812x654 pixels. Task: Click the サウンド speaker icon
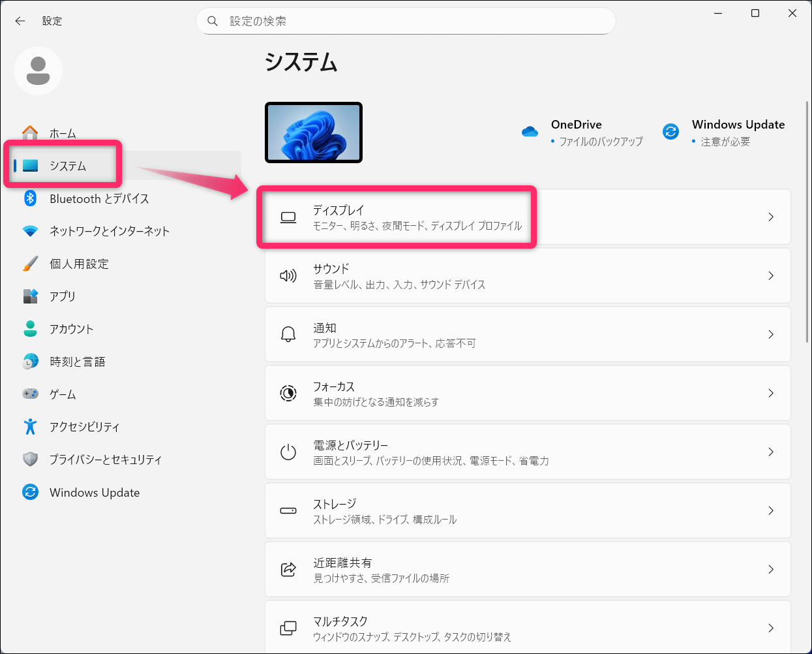pyautogui.click(x=288, y=276)
